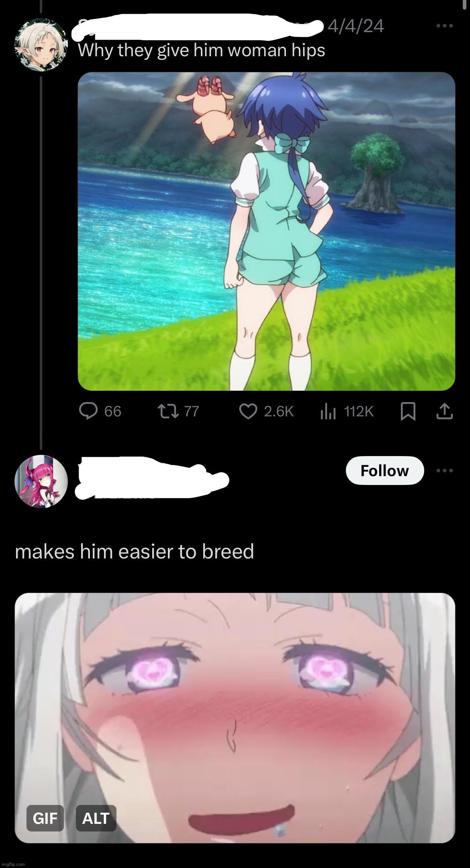Screen dimensions: 470x868
Task: Open the blue-haired character image in the post
Action: point(266,231)
